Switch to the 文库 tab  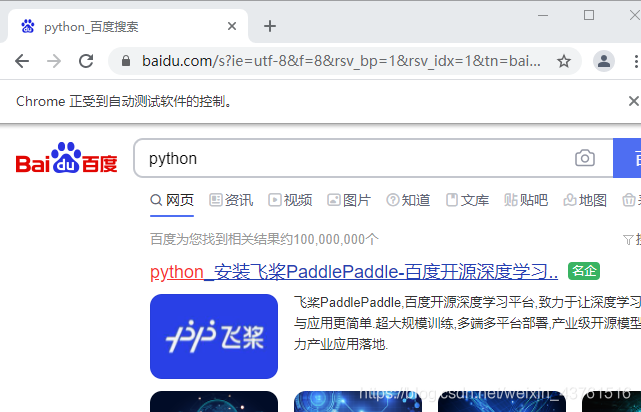coord(467,200)
